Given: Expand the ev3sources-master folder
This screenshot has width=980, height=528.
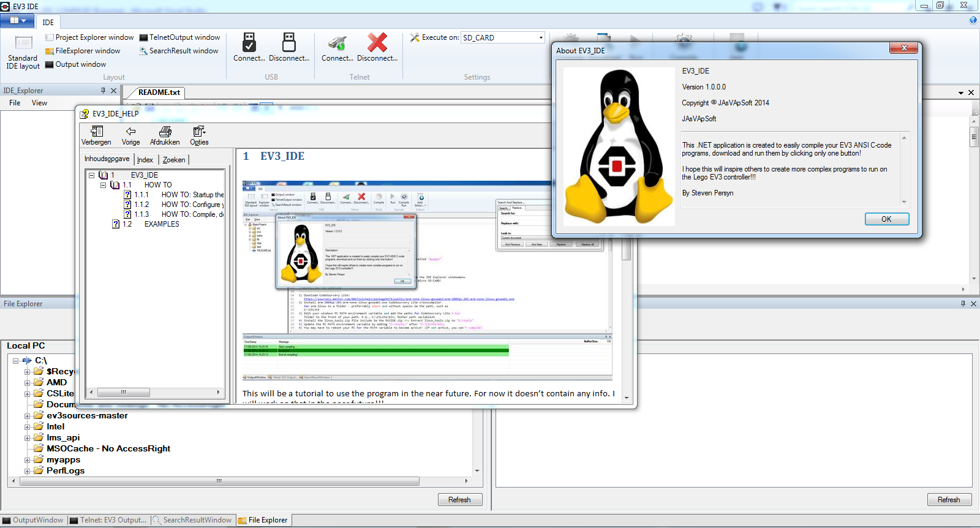Looking at the screenshot, I should tap(27, 416).
